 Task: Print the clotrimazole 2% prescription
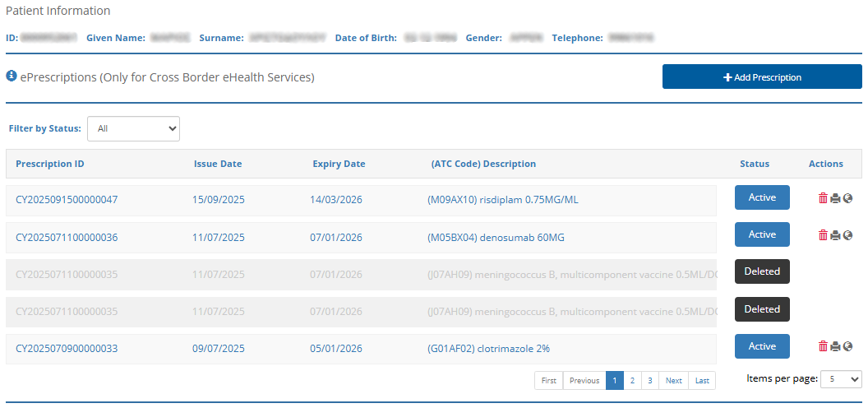(835, 347)
